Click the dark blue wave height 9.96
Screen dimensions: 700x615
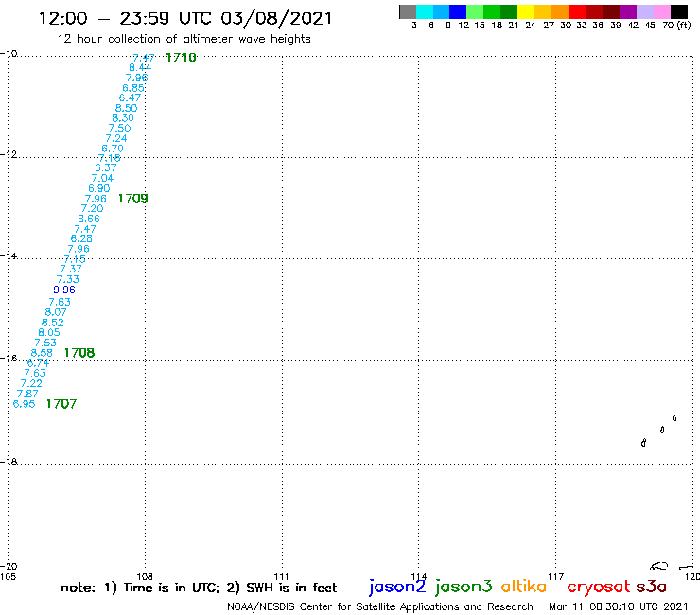64,290
